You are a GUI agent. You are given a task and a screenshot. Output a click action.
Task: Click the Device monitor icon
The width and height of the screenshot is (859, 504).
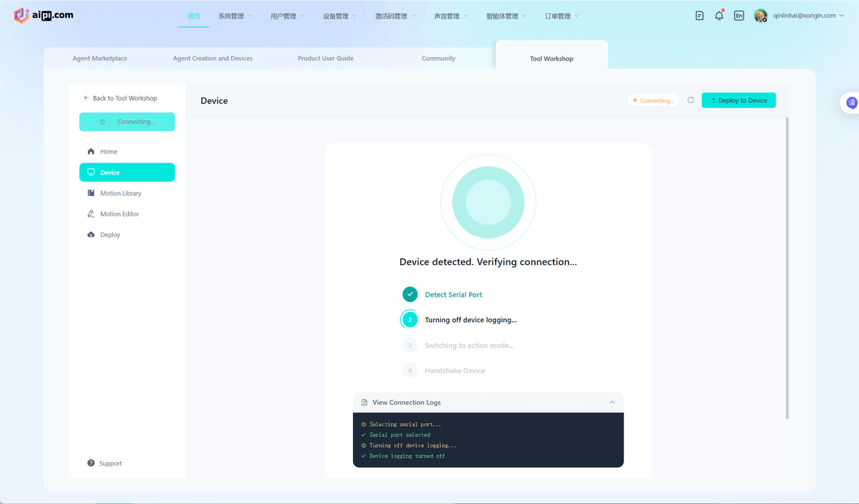[91, 172]
